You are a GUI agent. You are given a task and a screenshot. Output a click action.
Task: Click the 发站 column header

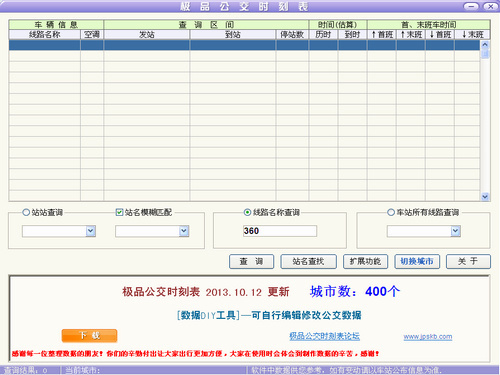pos(147,34)
